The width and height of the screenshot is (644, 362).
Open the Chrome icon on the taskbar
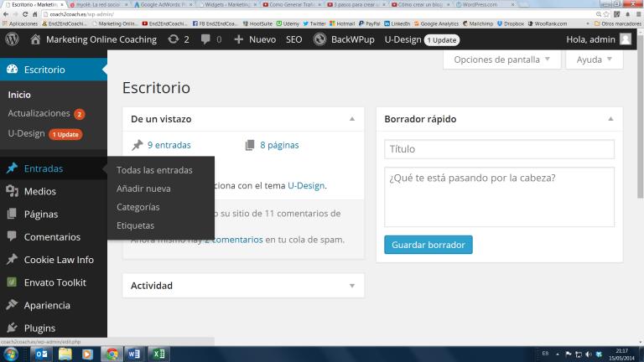click(x=112, y=354)
